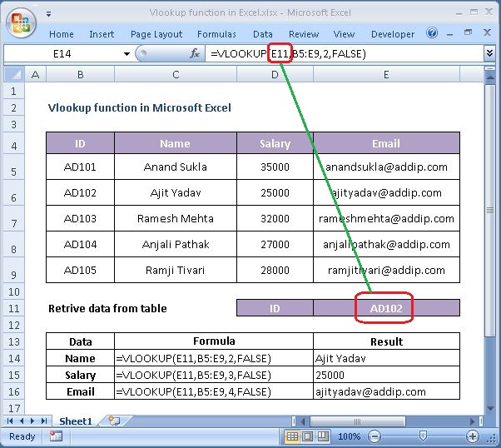
Task: Open the Office Button menu
Action: [21, 23]
